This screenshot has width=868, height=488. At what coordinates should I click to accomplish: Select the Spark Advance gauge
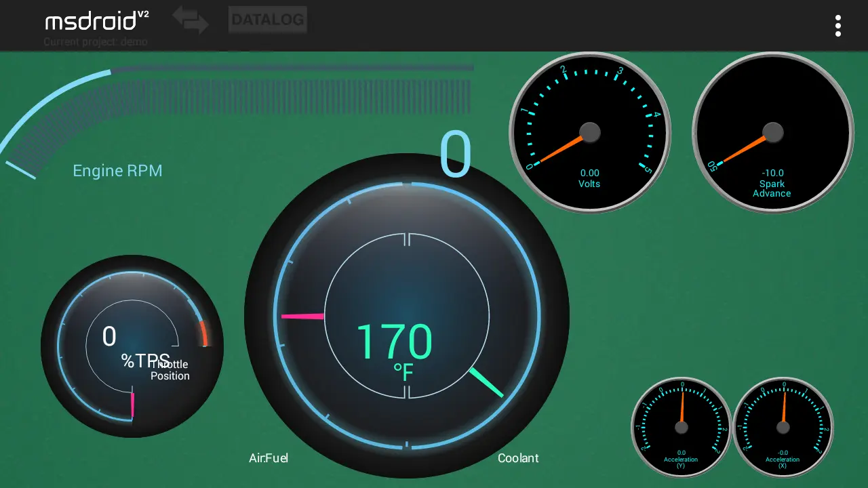[772, 133]
